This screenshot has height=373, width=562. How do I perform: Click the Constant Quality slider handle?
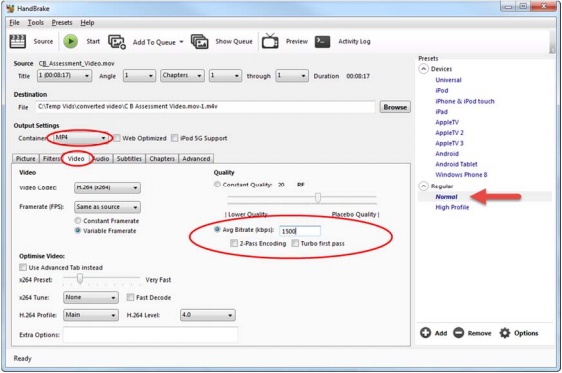[318, 197]
